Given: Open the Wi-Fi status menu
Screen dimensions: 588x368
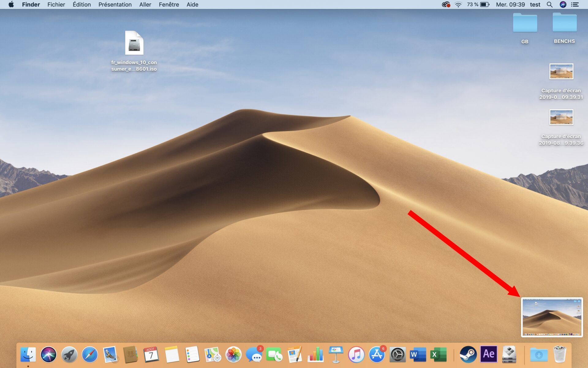Looking at the screenshot, I should [x=458, y=5].
